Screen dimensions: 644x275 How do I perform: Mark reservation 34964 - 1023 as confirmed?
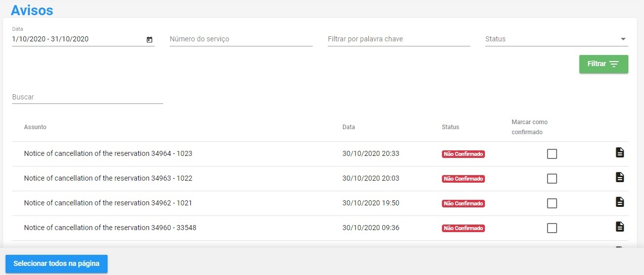(552, 154)
